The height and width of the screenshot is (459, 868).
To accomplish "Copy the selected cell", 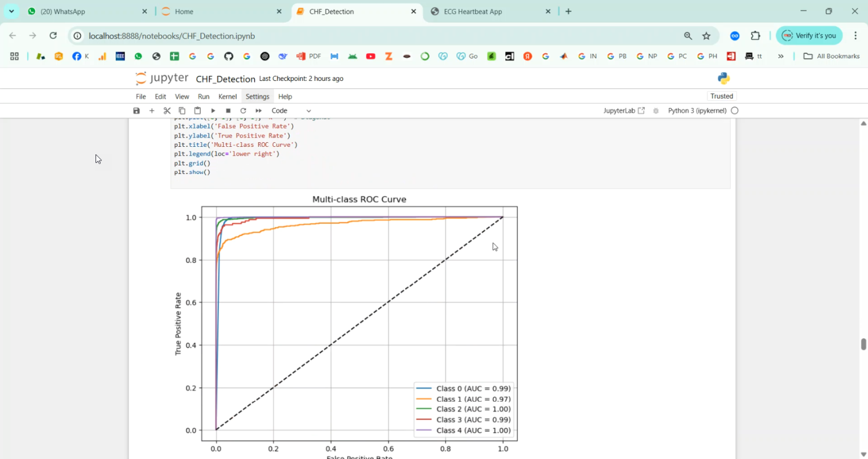I will (x=182, y=110).
